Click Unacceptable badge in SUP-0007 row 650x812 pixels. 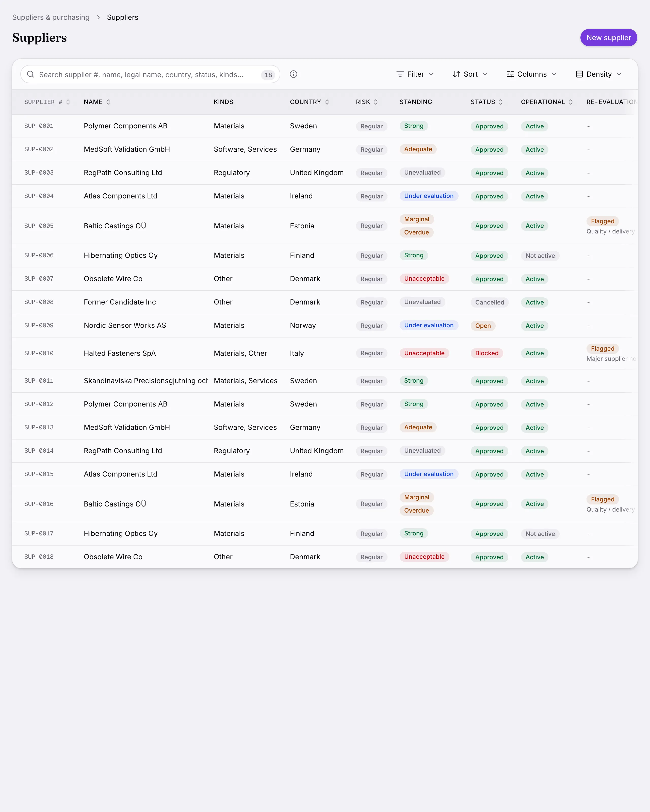424,279
